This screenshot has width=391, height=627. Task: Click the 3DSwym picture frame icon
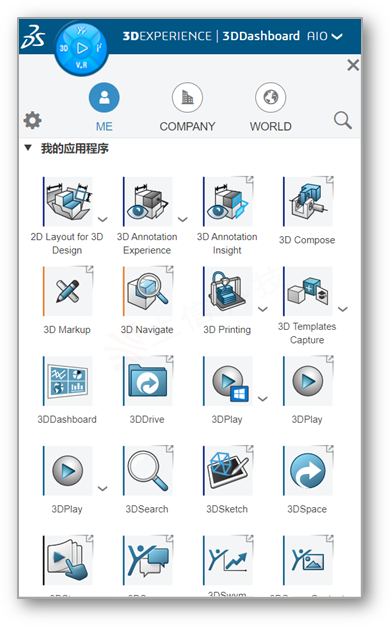coord(307,560)
